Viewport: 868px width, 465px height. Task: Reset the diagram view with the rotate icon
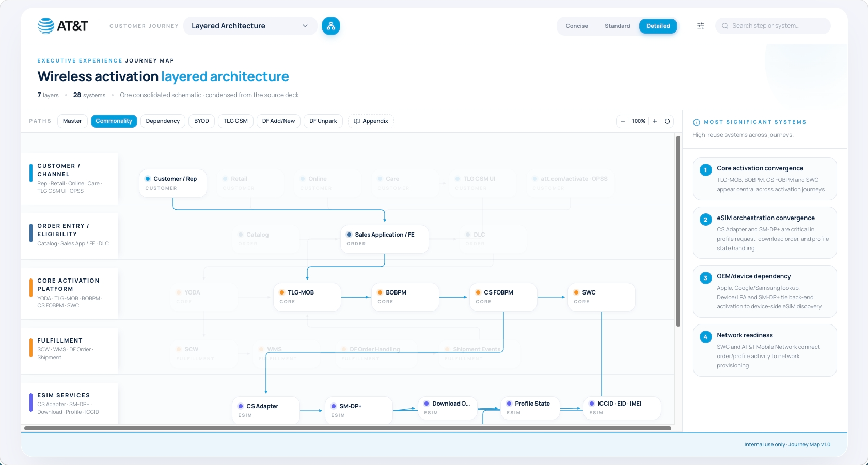click(667, 121)
